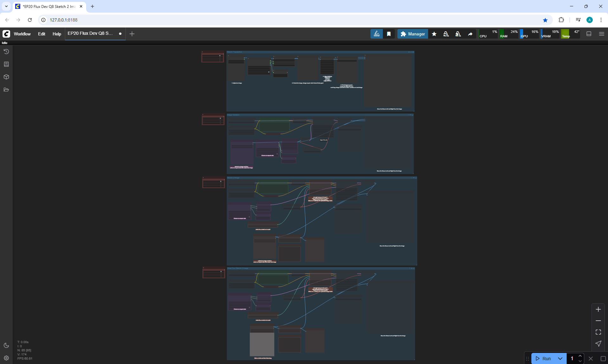This screenshot has width=608, height=364.
Task: Toggle select mode with the arrow pointer icon
Action: [x=598, y=343]
